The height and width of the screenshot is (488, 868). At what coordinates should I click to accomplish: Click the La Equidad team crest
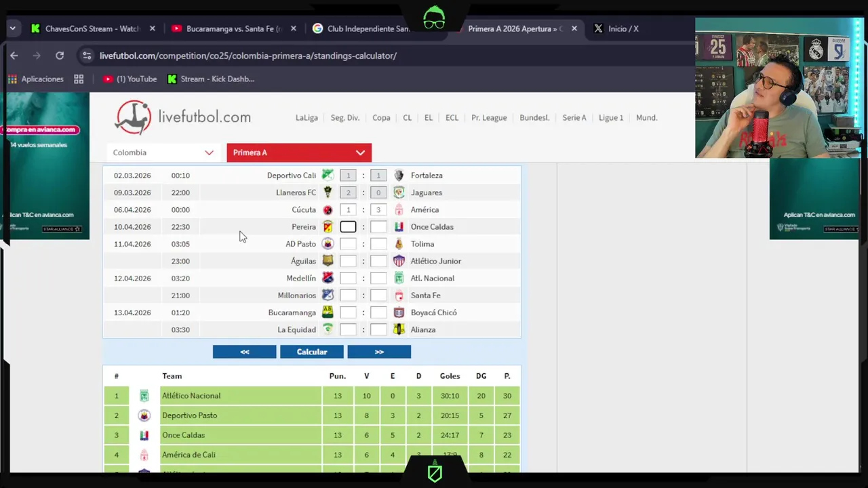click(328, 329)
